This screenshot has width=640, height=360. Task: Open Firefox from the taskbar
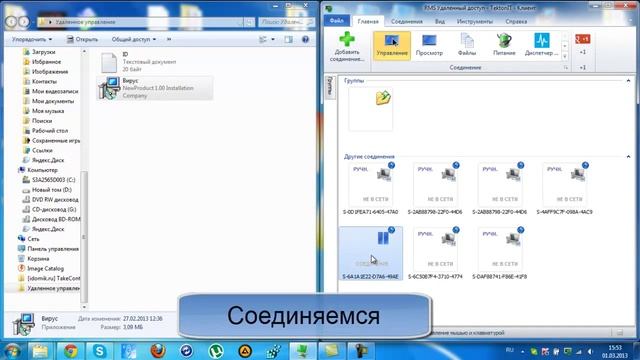point(158,351)
